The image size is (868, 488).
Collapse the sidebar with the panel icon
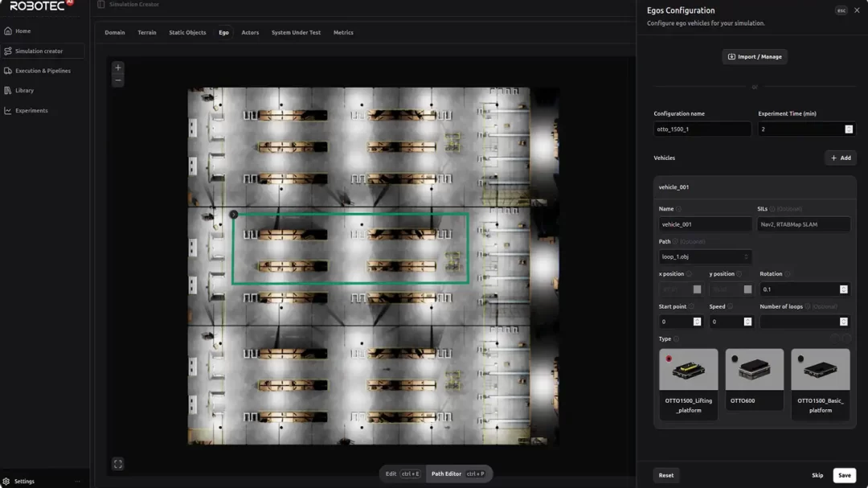[101, 5]
